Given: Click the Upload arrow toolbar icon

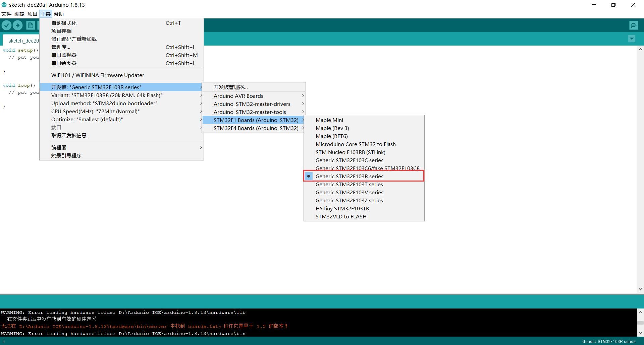Looking at the screenshot, I should tap(17, 25).
